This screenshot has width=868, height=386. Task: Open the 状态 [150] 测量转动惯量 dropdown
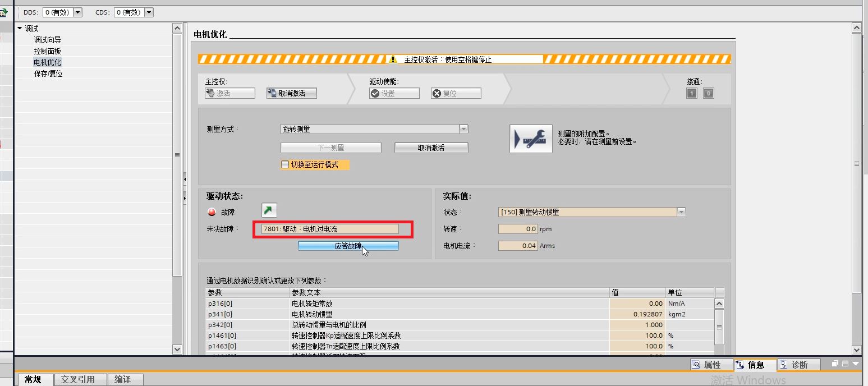[x=681, y=212]
